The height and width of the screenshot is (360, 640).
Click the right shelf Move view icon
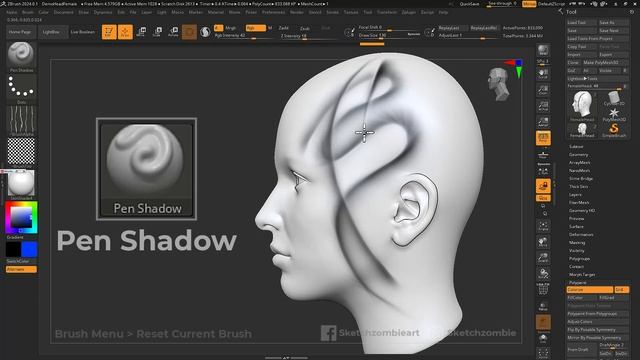pyautogui.click(x=543, y=242)
